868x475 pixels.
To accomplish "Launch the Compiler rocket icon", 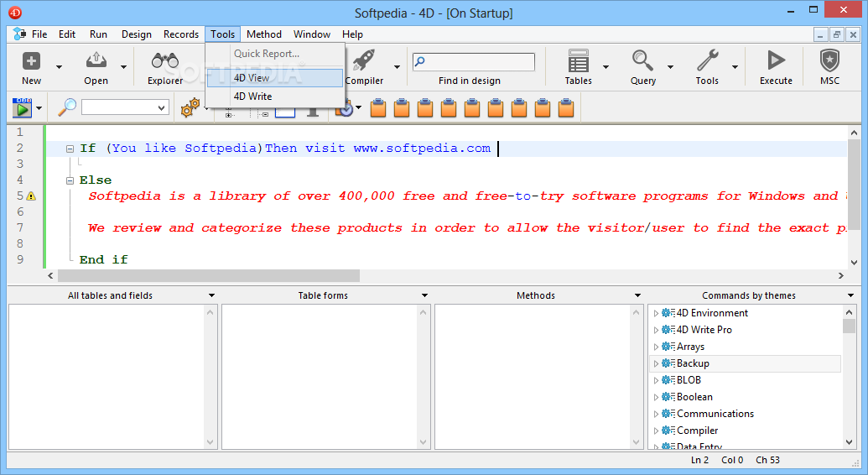I will point(364,60).
